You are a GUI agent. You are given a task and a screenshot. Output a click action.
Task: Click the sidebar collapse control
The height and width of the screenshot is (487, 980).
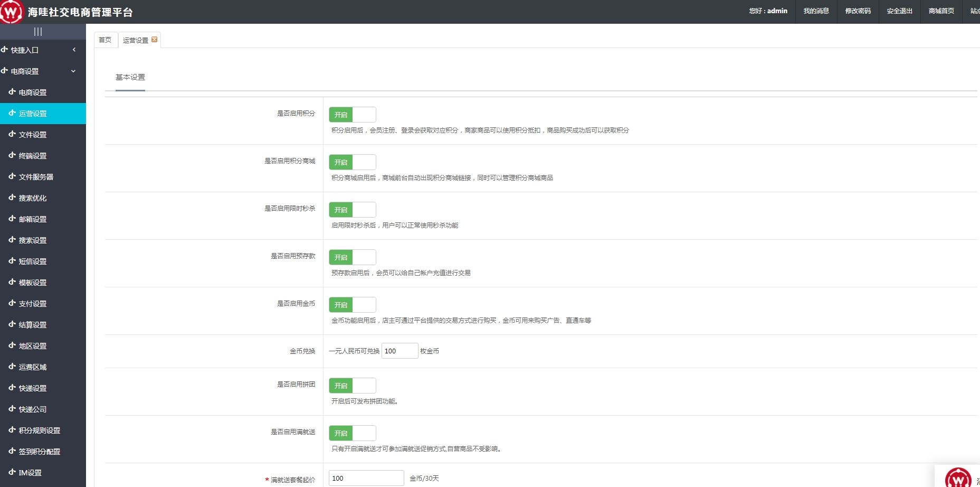pyautogui.click(x=37, y=32)
